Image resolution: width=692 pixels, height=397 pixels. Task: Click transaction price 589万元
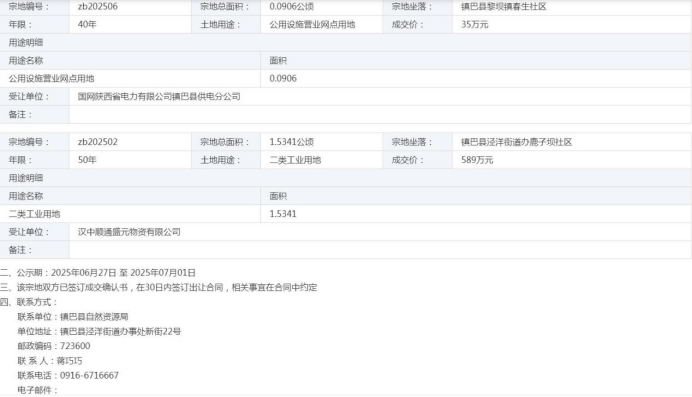pyautogui.click(x=477, y=160)
